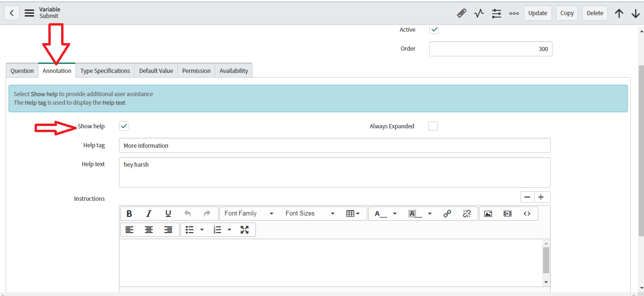Image resolution: width=644 pixels, height=296 pixels.
Task: Toggle italic formatting in Instructions editor
Action: tap(149, 214)
